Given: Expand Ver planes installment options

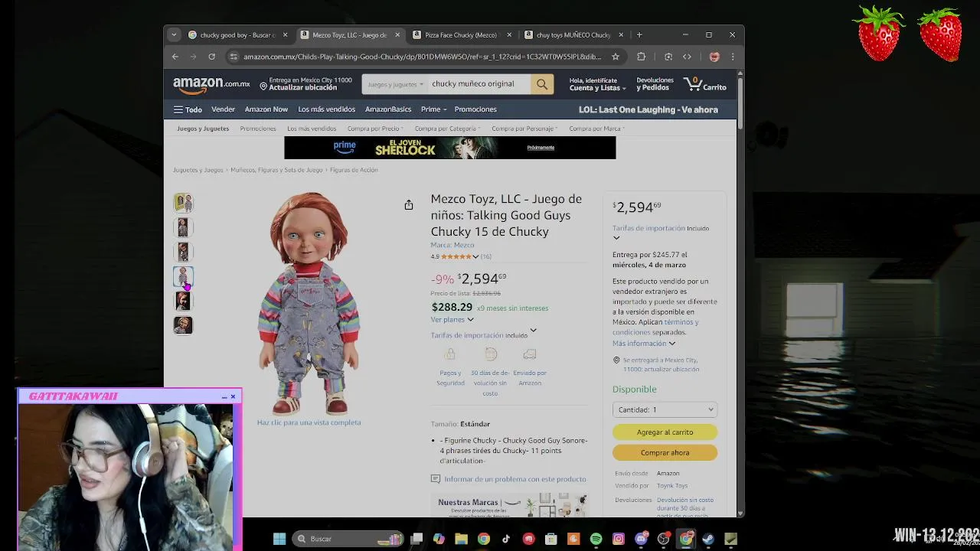Looking at the screenshot, I should point(452,320).
